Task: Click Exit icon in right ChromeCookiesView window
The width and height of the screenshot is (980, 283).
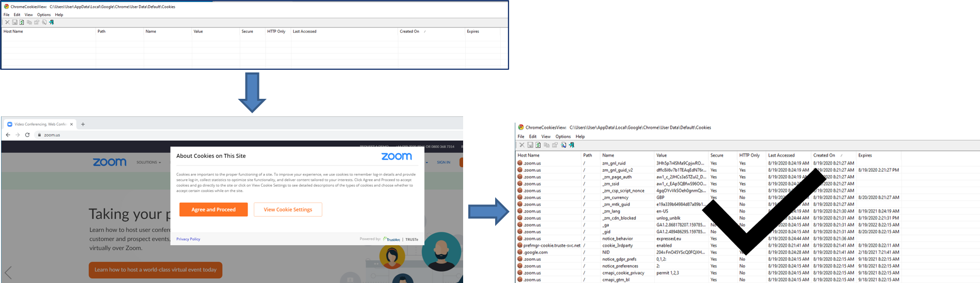Action: tap(572, 145)
